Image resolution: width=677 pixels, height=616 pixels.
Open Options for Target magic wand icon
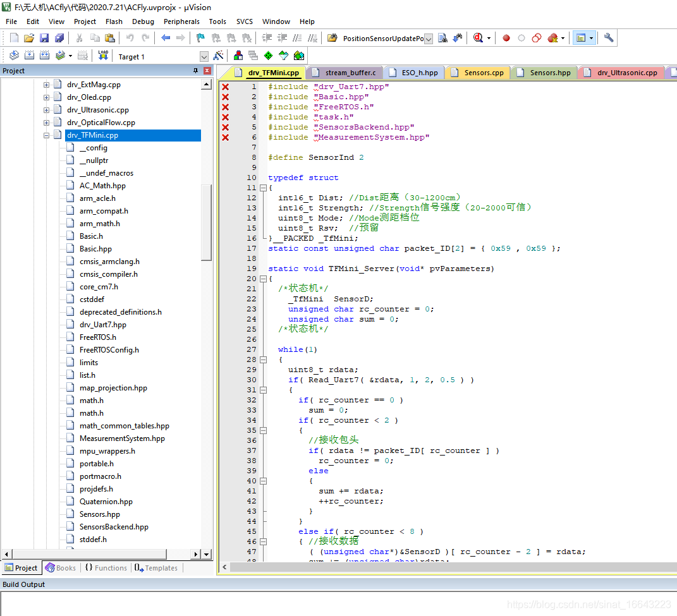coord(218,56)
